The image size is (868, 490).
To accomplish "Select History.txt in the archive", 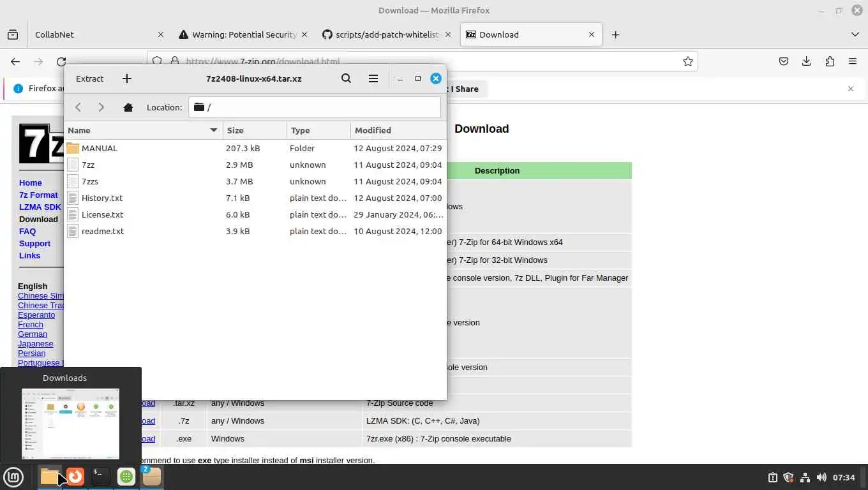I will (x=255, y=198).
